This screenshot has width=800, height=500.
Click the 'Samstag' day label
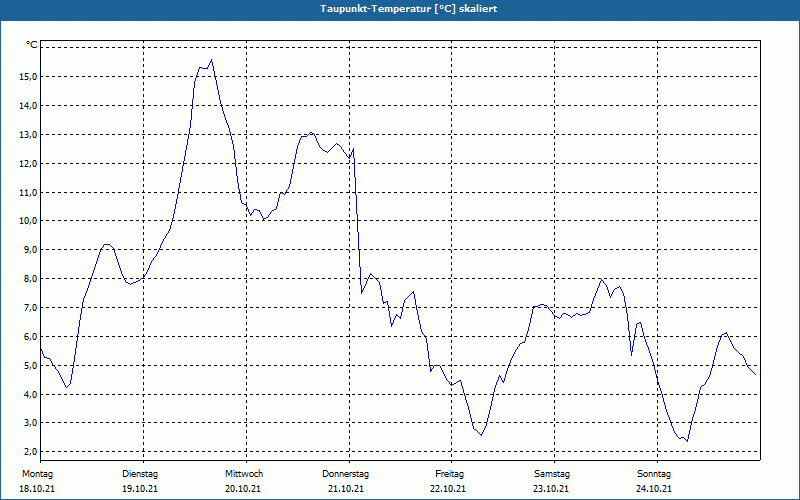(x=552, y=474)
